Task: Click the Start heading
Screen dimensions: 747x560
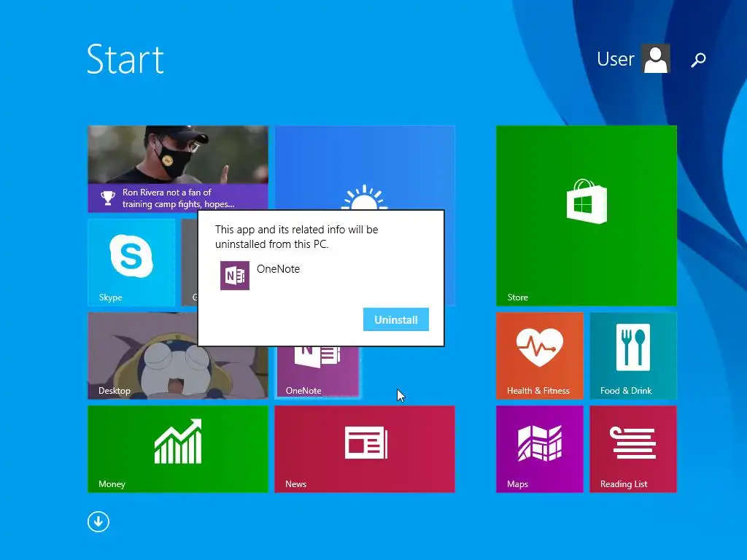Action: [x=125, y=59]
